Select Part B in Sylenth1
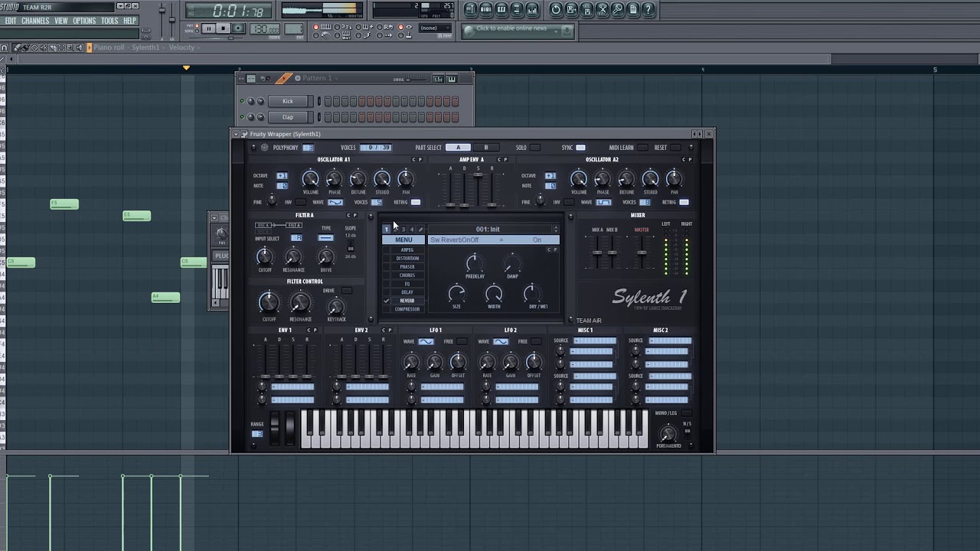Image resolution: width=980 pixels, height=551 pixels. (x=485, y=148)
